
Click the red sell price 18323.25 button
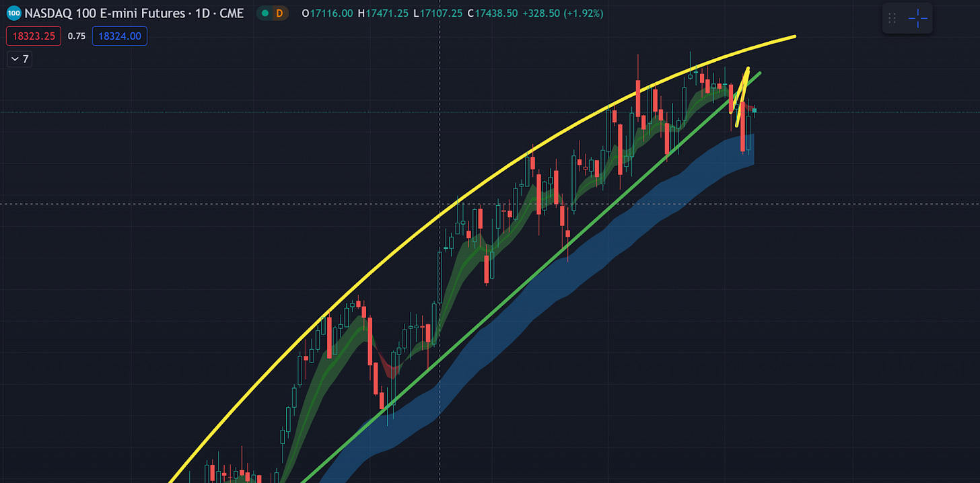click(x=34, y=36)
